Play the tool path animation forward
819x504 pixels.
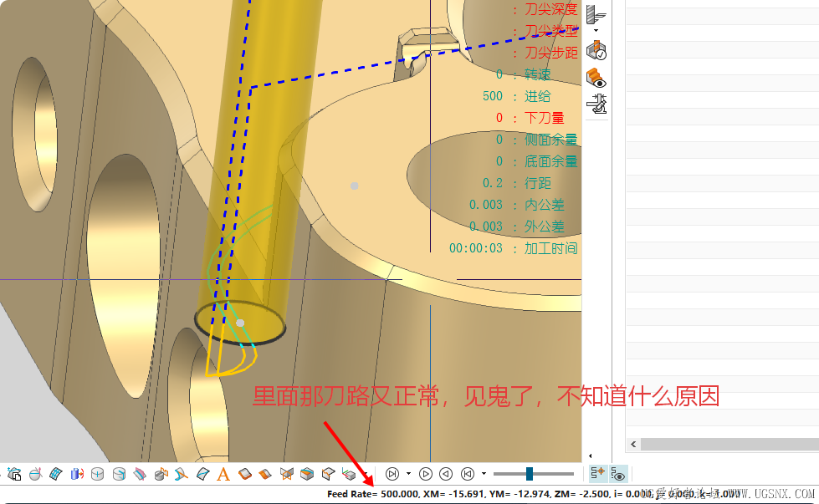click(x=426, y=474)
